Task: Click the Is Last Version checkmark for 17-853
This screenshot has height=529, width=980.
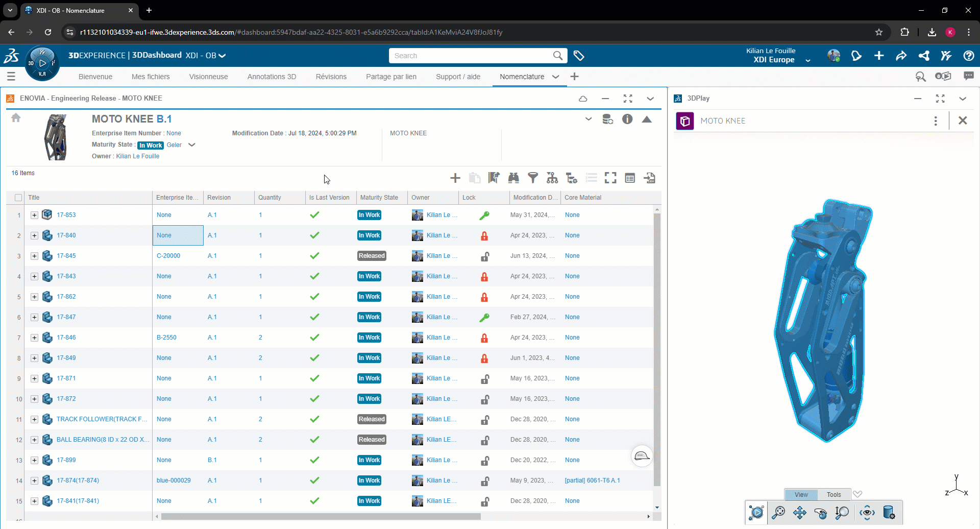Action: 314,215
